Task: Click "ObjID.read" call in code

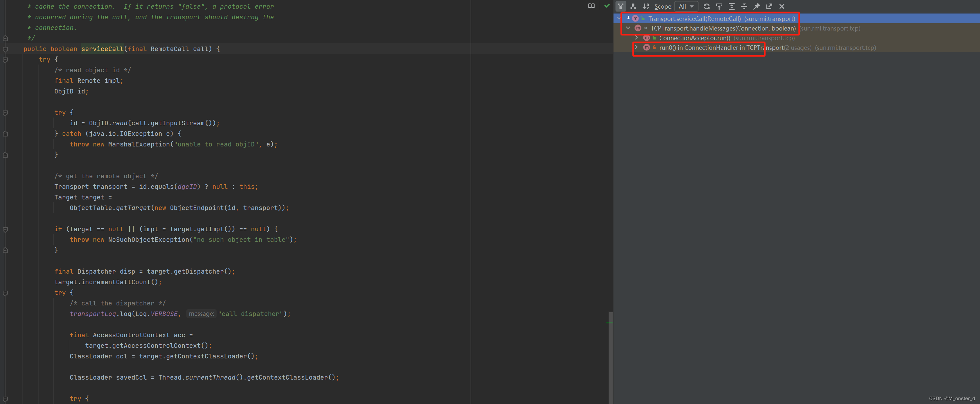Action: 108,123
